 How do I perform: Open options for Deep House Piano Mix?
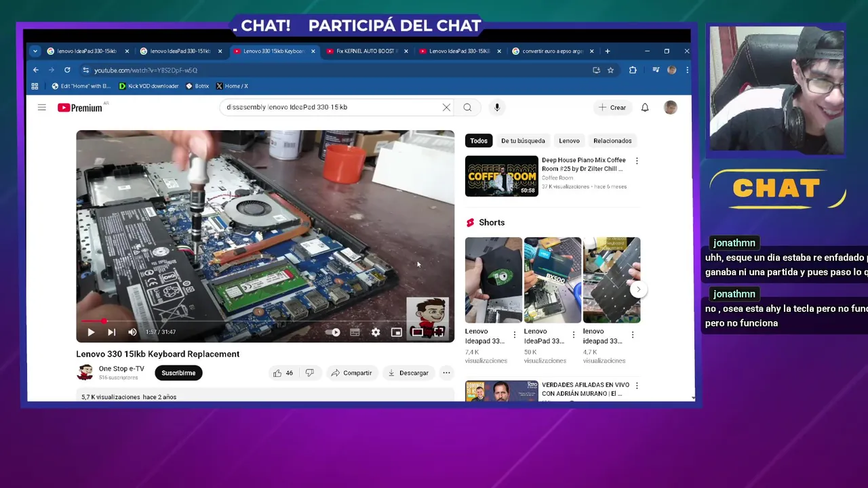(x=636, y=161)
